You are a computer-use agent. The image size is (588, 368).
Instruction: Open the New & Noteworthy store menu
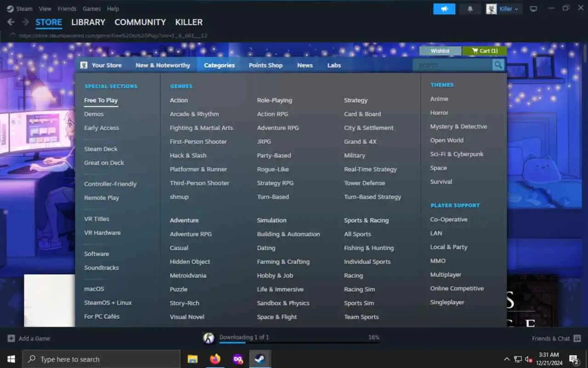(x=163, y=65)
